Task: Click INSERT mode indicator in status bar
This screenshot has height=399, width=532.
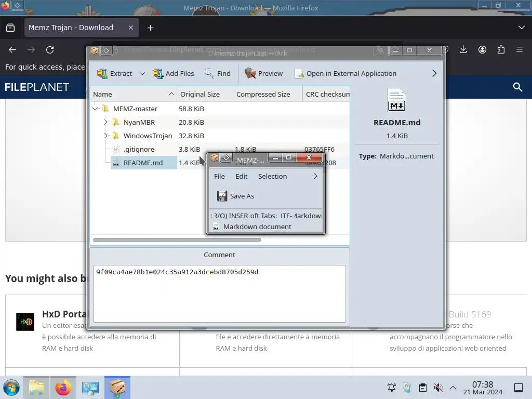Action: click(238, 216)
